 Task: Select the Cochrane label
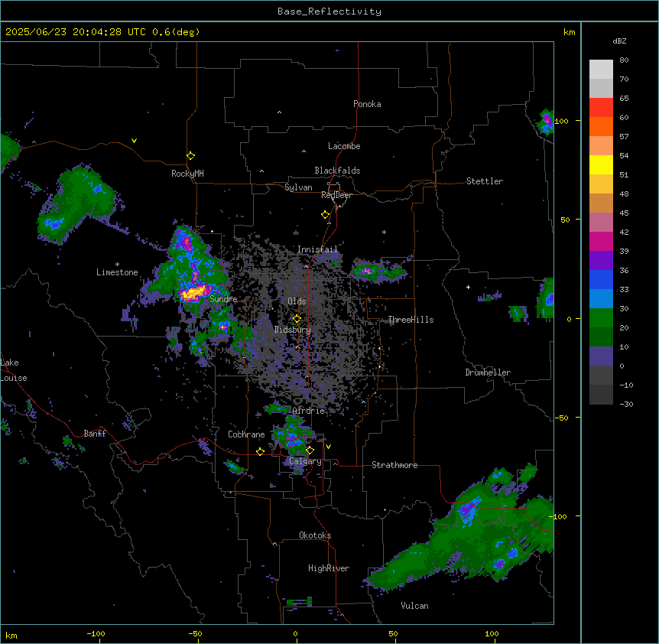[x=246, y=434]
